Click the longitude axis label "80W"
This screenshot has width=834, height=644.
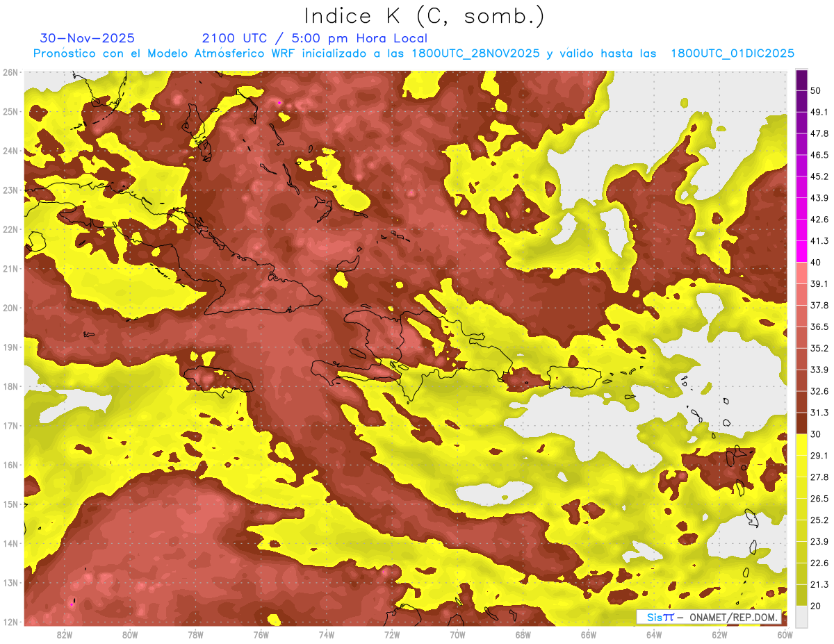[x=130, y=635]
